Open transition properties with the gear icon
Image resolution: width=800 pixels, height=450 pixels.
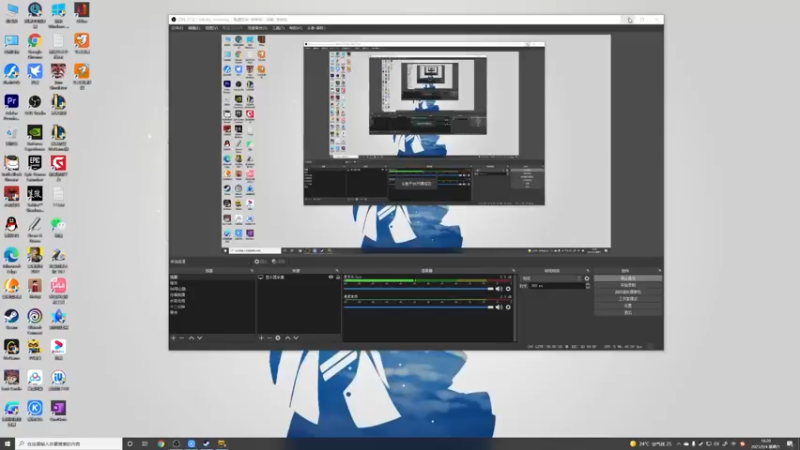tap(587, 279)
